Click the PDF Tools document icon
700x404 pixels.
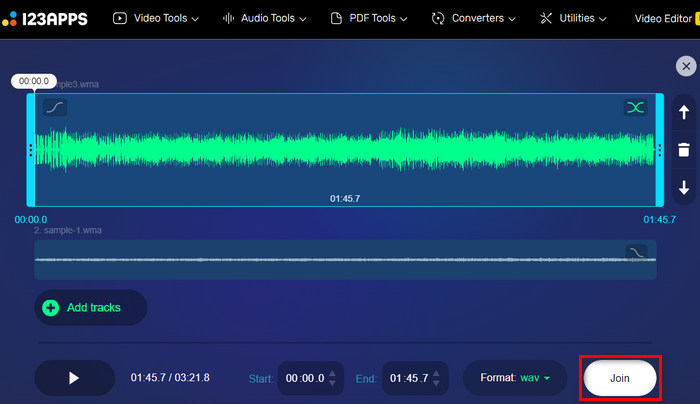tap(336, 18)
